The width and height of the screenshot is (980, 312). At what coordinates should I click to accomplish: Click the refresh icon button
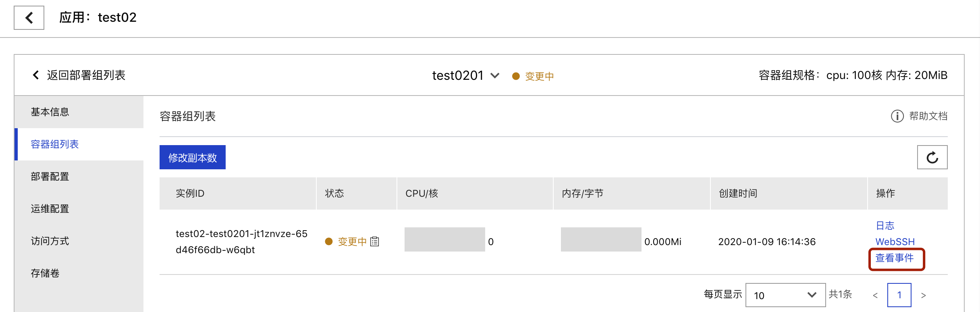(x=932, y=157)
